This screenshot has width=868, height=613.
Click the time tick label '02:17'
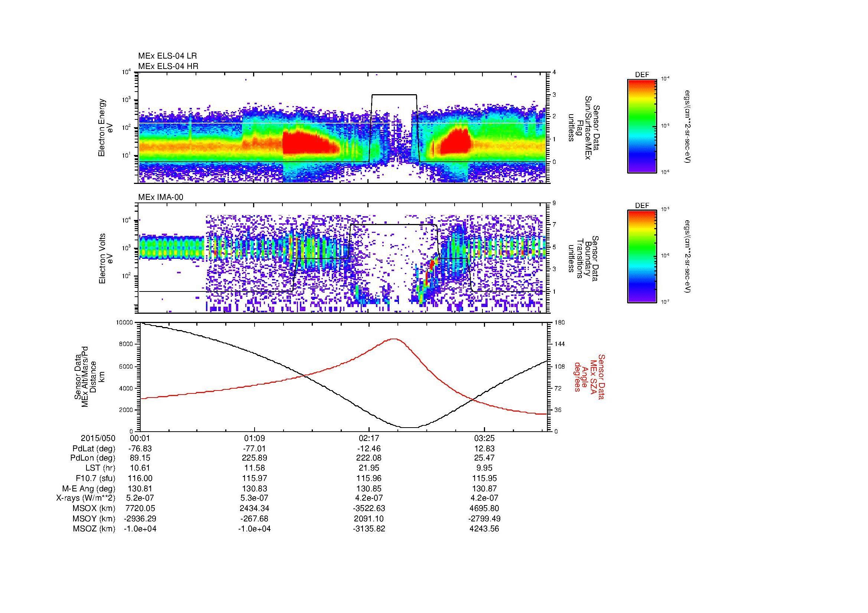click(369, 438)
